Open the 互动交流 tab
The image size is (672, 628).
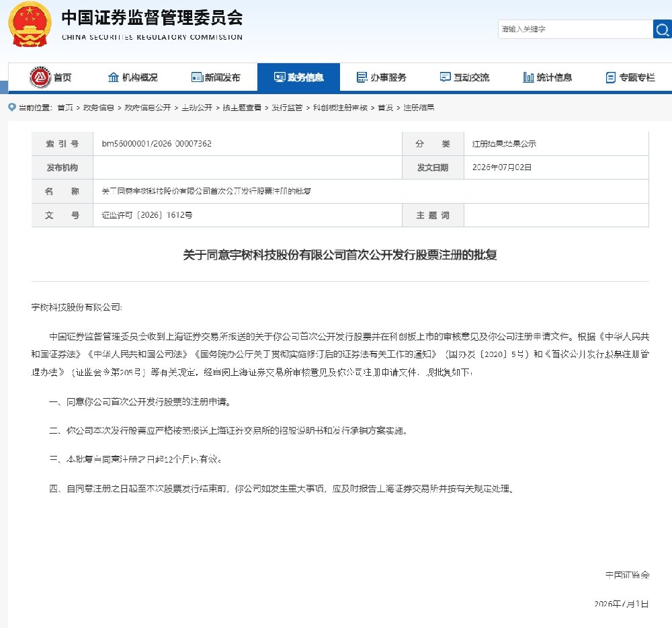(464, 77)
